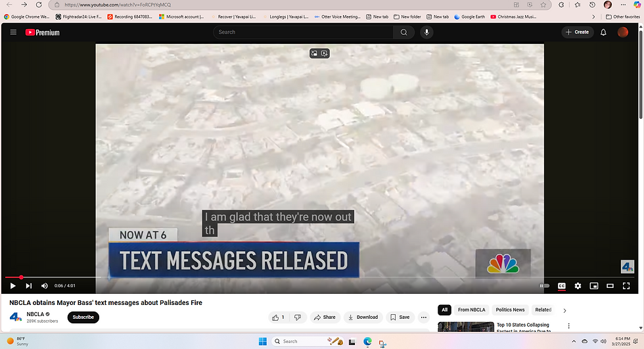Click the Create button

point(578,32)
